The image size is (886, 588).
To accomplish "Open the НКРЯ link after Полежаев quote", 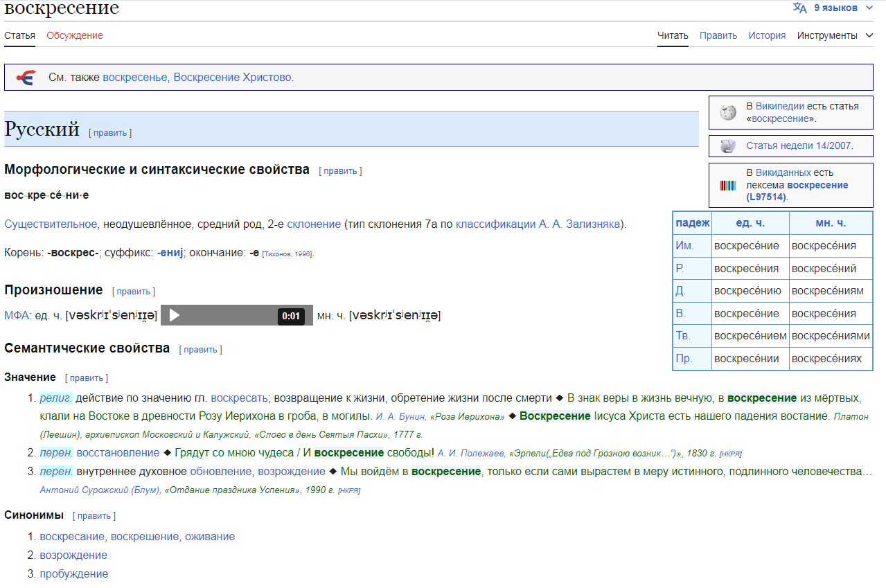I will 730,454.
